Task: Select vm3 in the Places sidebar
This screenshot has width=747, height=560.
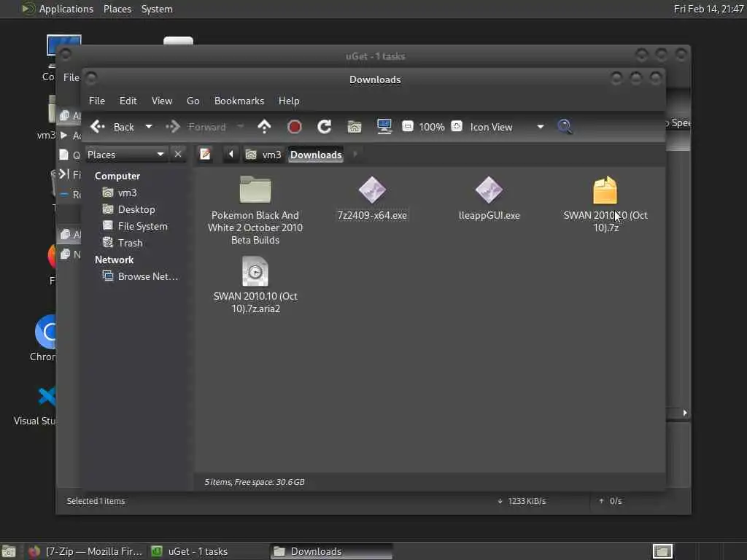Action: (120, 192)
